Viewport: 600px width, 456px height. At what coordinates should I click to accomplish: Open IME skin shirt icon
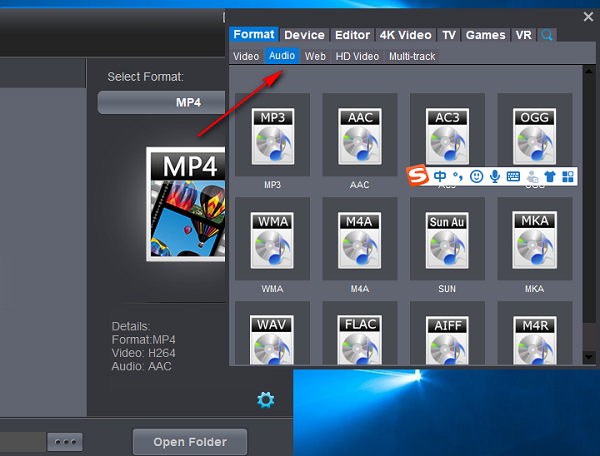[550, 176]
